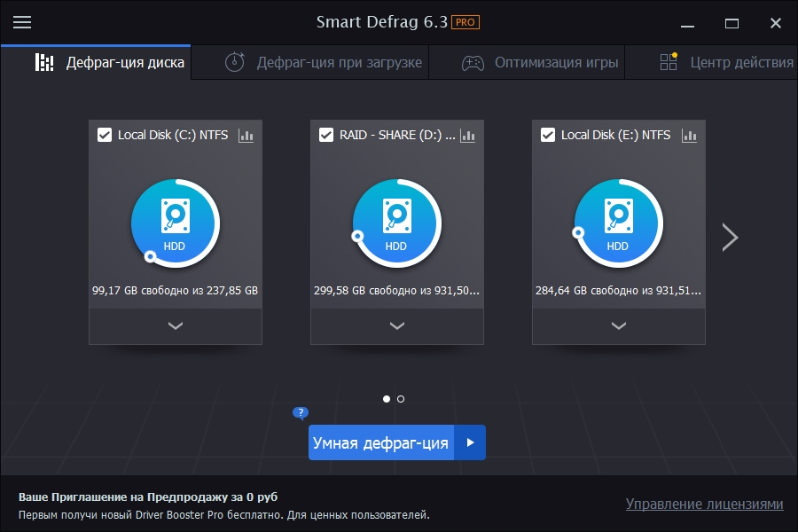
Task: Show next disks with right chevron arrow
Action: 730,237
